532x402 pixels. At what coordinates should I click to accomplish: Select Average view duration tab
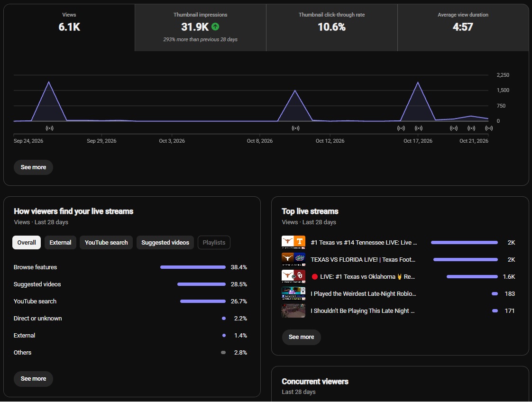(463, 28)
